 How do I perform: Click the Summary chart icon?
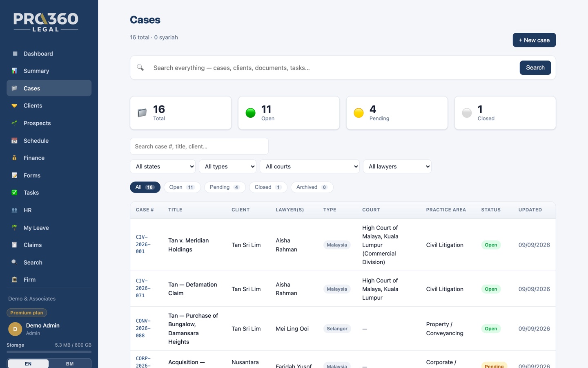[x=15, y=71]
